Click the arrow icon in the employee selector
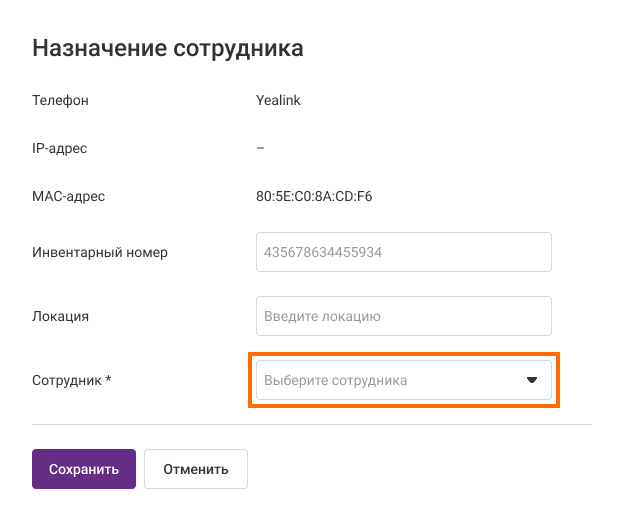This screenshot has width=624, height=521. (532, 380)
